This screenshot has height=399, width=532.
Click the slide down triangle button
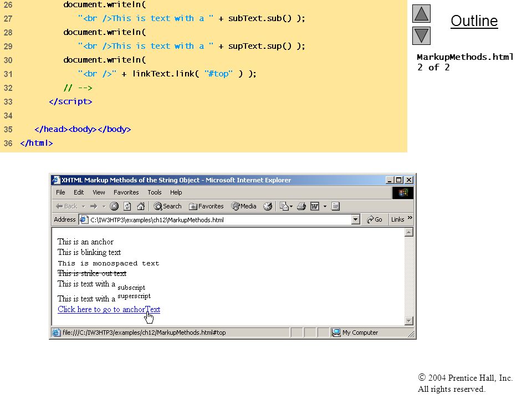pos(421,35)
